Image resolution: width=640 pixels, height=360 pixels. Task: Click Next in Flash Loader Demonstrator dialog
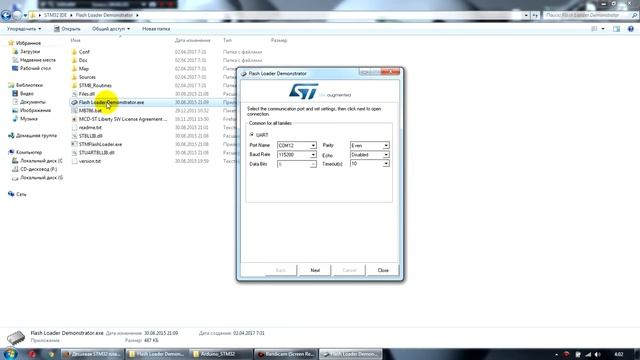tap(315, 270)
